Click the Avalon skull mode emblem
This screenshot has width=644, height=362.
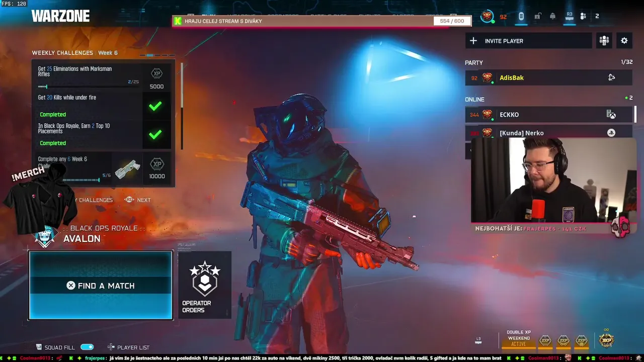(x=45, y=237)
